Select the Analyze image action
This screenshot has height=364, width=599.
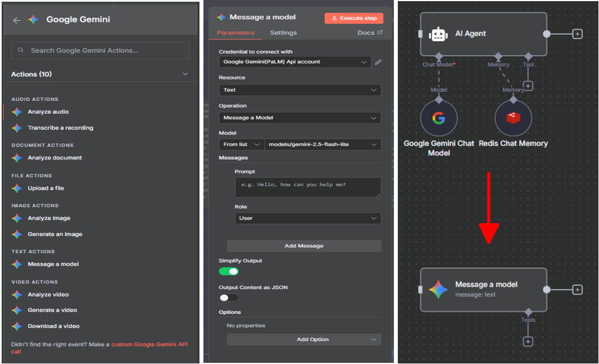point(49,218)
